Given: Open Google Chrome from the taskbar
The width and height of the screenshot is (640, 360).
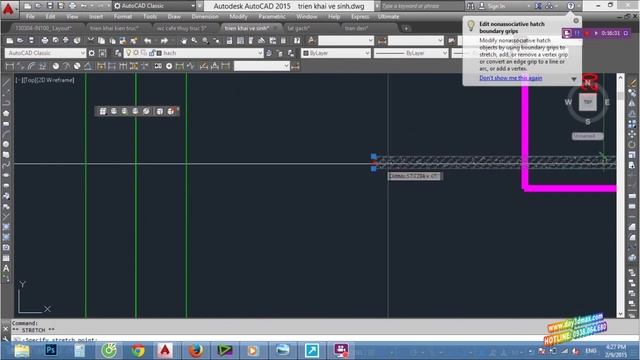Looking at the screenshot, I should [138, 350].
